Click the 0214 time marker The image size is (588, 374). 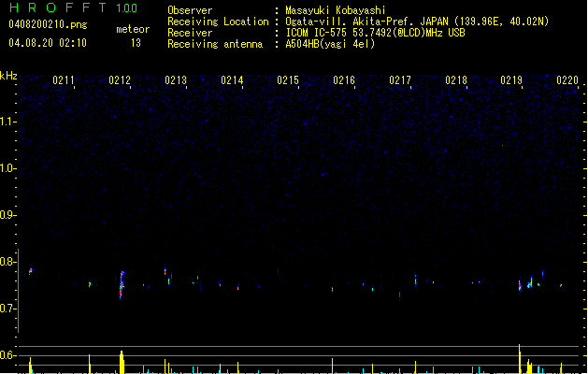click(232, 80)
